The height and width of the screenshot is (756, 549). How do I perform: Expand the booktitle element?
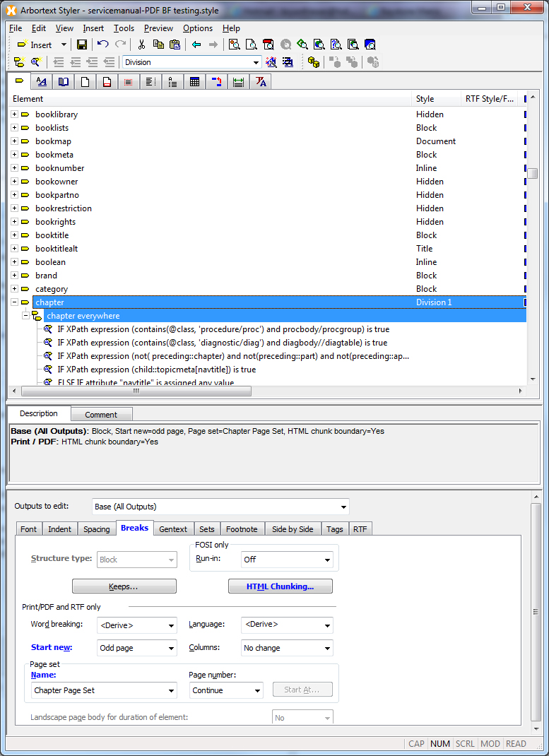coord(14,235)
